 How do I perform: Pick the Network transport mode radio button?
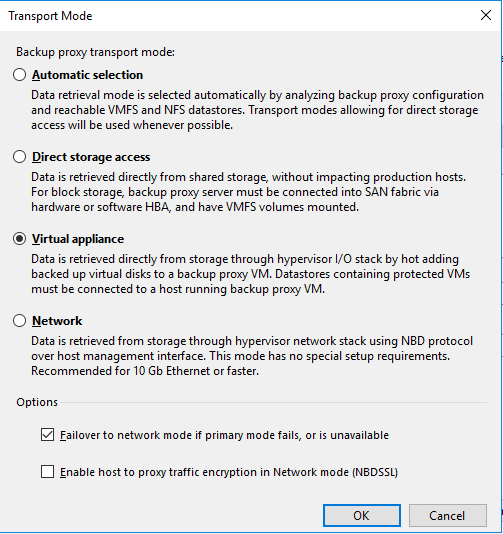(x=19, y=321)
